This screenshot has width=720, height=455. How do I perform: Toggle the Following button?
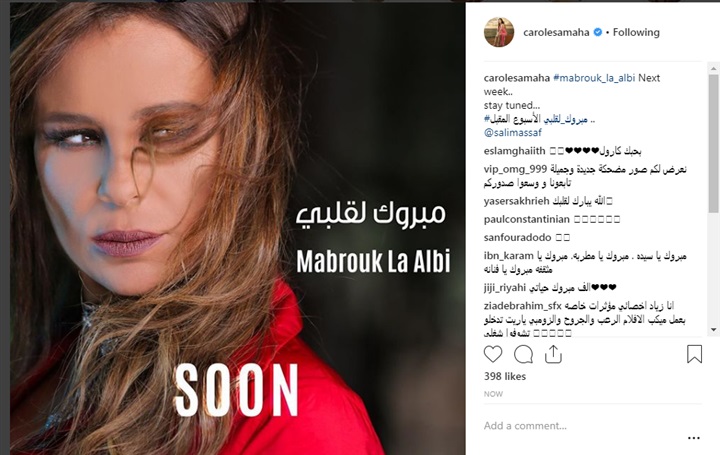[x=636, y=32]
